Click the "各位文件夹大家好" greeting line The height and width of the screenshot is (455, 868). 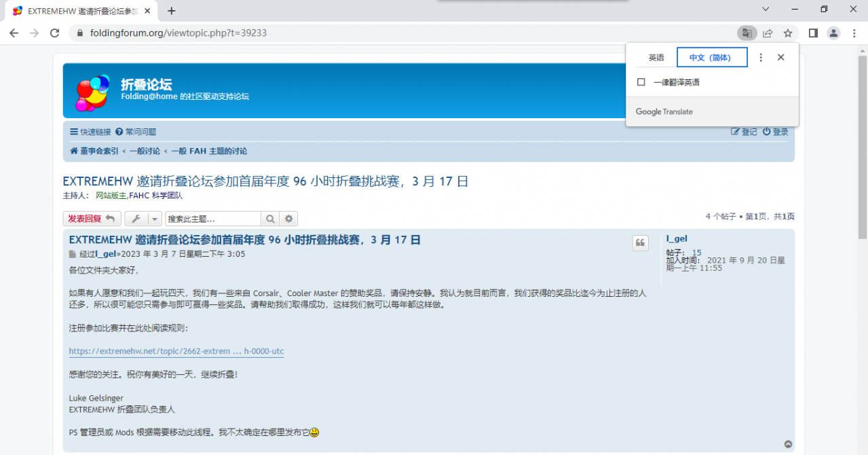click(104, 270)
